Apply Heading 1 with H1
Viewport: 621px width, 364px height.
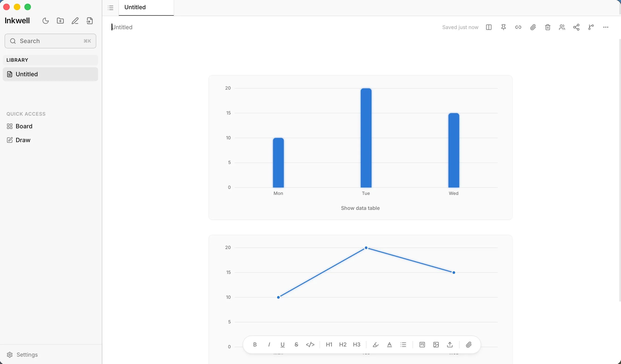[x=329, y=344]
